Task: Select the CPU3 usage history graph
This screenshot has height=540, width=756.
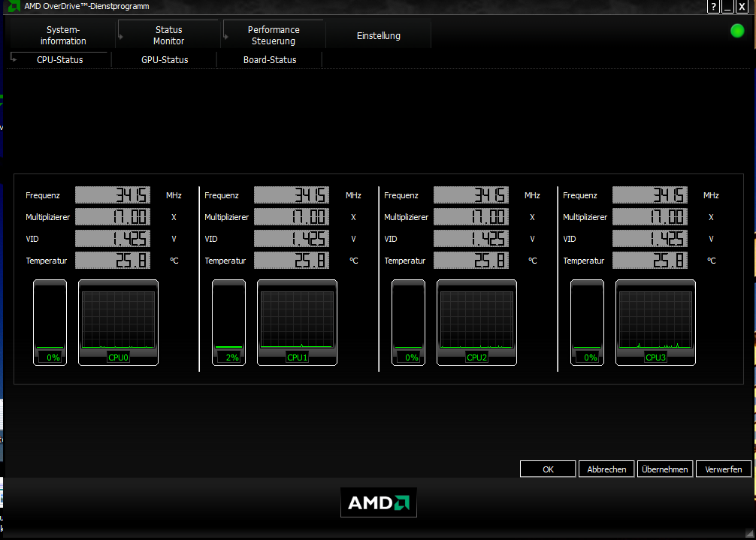Action: point(656,322)
